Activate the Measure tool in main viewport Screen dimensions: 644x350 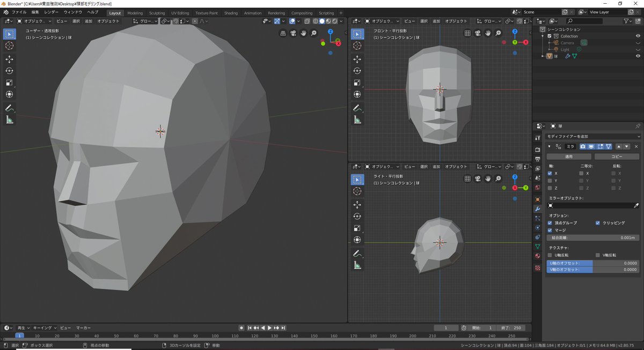9,120
